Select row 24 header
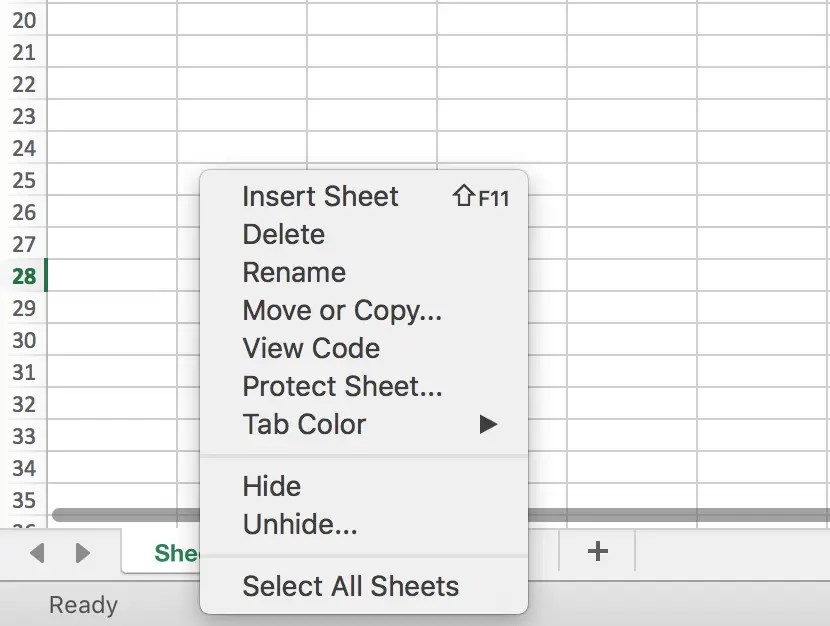This screenshot has width=830, height=626. click(24, 148)
